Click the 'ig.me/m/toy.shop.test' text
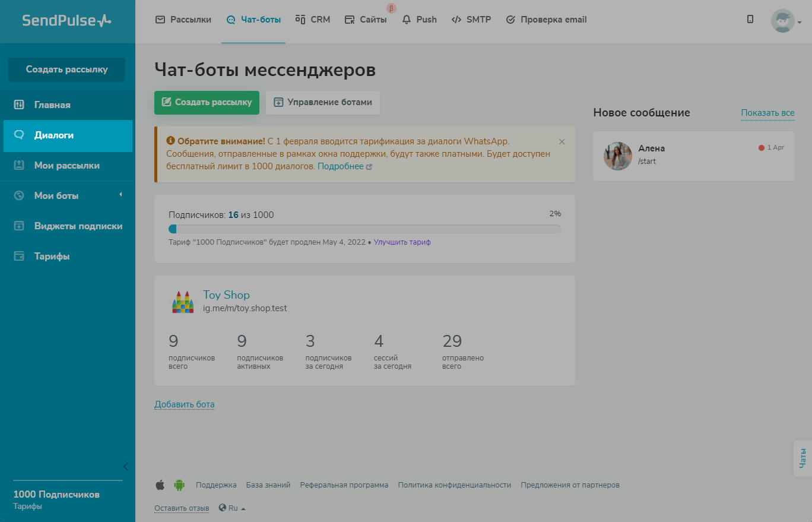 (245, 308)
